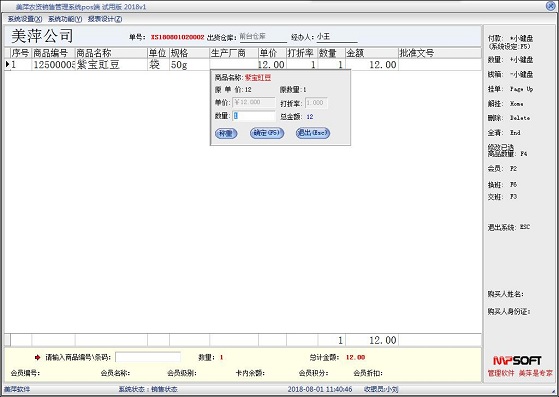559x397 pixels.
Task: Click the 数量 column header in the table
Action: tap(332, 53)
